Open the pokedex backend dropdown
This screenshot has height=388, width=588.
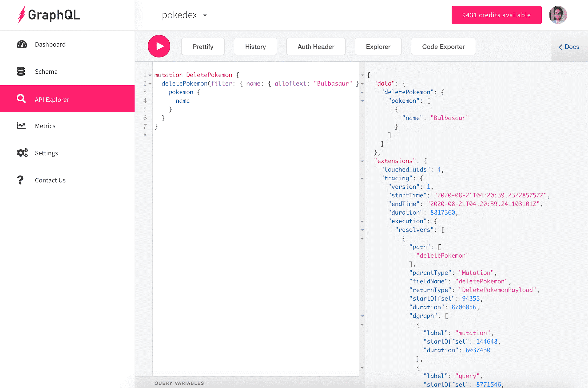(x=184, y=15)
